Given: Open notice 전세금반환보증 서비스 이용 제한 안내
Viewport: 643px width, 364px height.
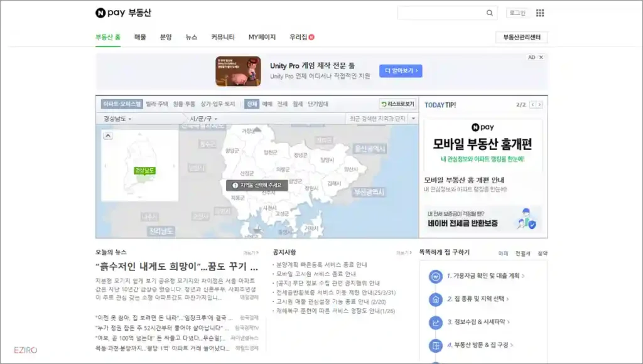Looking at the screenshot, I should click(336, 292).
